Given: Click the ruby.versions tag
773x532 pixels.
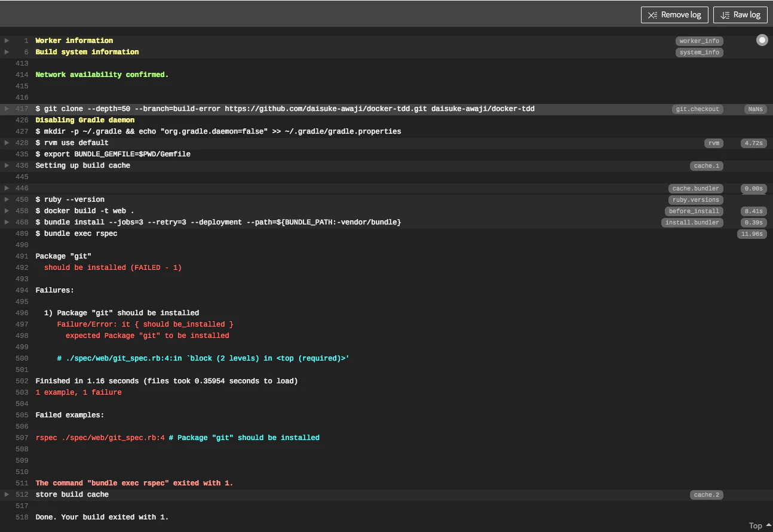Looking at the screenshot, I should point(696,200).
